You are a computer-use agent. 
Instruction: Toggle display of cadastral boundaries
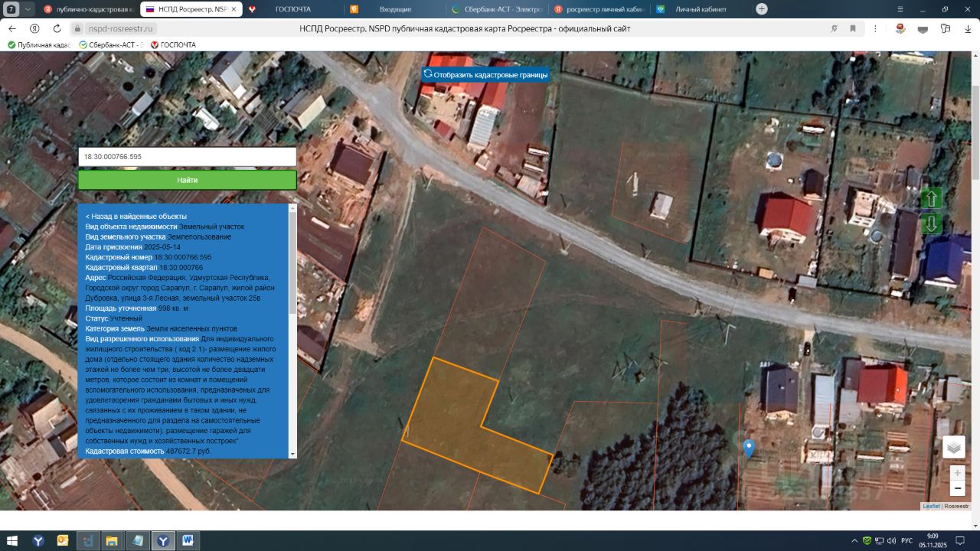click(x=485, y=74)
